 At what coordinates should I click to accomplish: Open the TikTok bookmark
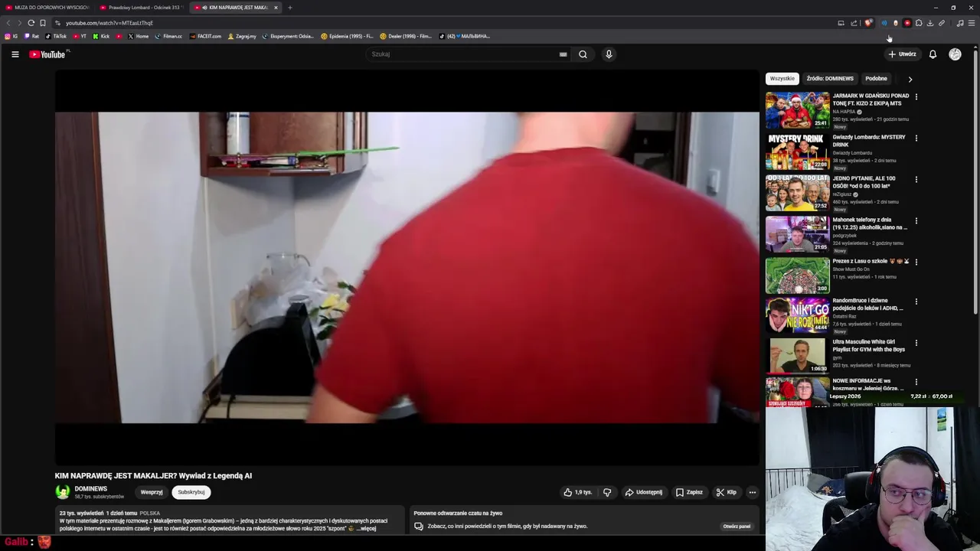point(56,36)
